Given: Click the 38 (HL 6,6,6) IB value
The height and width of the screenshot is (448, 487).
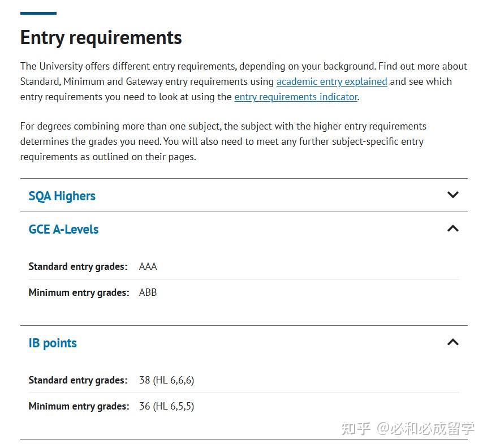Looking at the screenshot, I should point(166,380).
